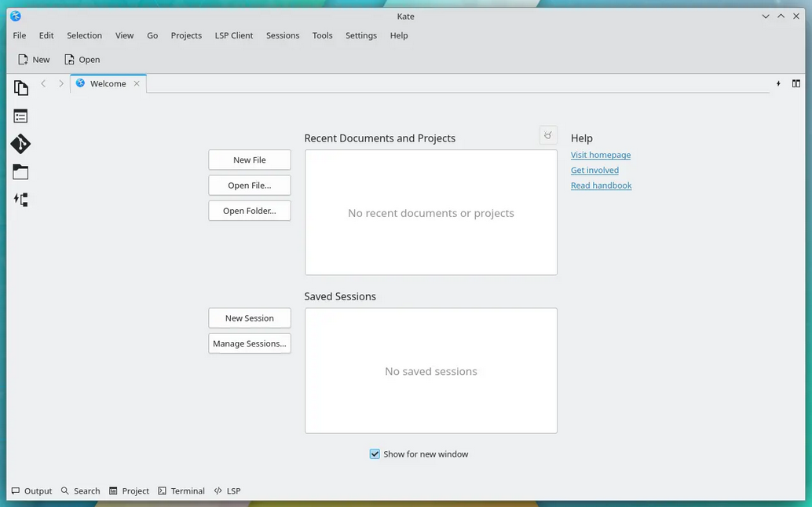Screen dimensions: 812x507
Task: Open the LSP Client menu
Action: 234,35
